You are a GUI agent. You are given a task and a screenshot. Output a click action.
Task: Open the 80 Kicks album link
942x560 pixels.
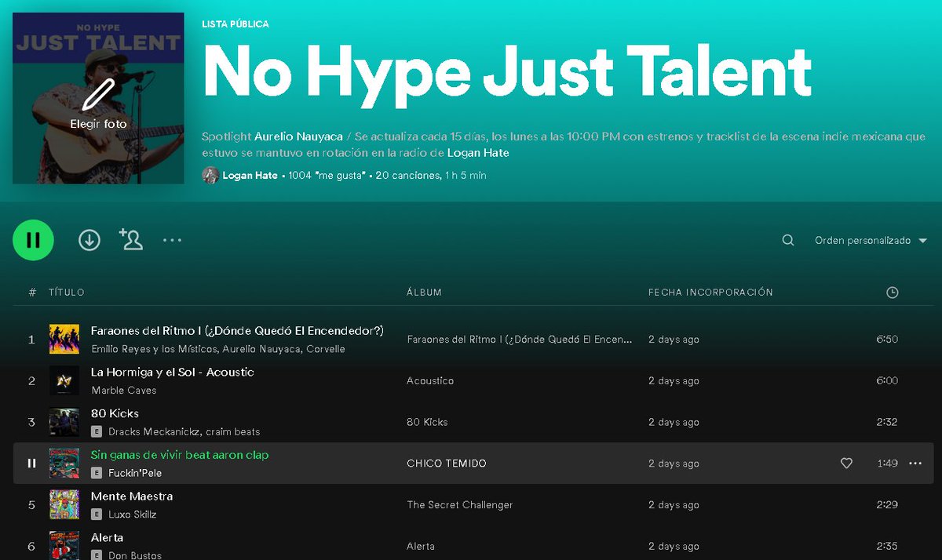click(x=427, y=422)
